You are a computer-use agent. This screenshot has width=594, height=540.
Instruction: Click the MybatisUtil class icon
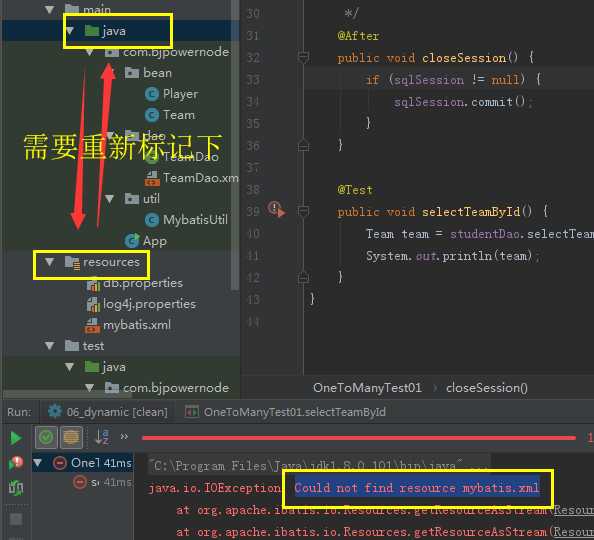[x=152, y=220]
